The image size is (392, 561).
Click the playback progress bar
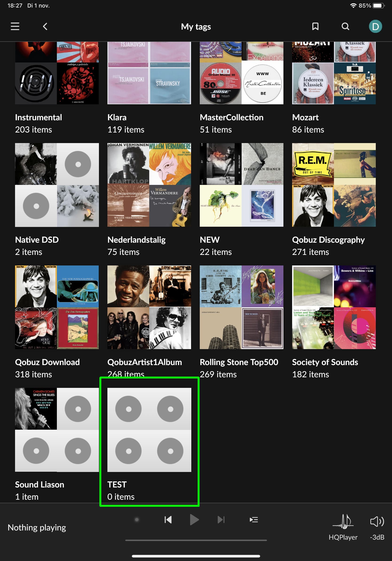pyautogui.click(x=196, y=540)
